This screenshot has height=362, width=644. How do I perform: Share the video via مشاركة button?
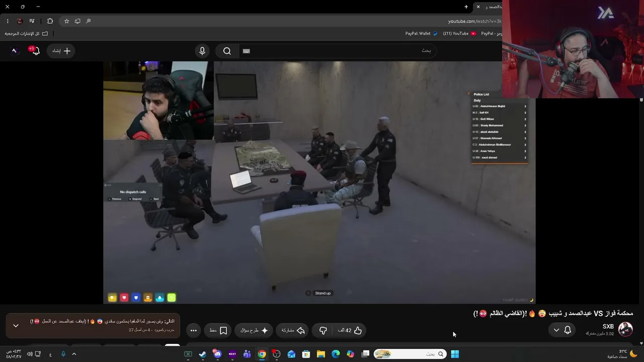coord(293,330)
